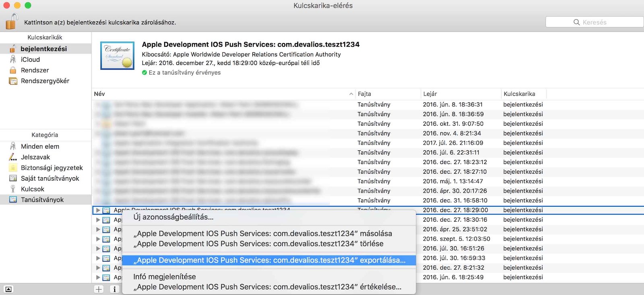Click the plus button to add item
Screen dimensions: 644x295
[x=99, y=289]
